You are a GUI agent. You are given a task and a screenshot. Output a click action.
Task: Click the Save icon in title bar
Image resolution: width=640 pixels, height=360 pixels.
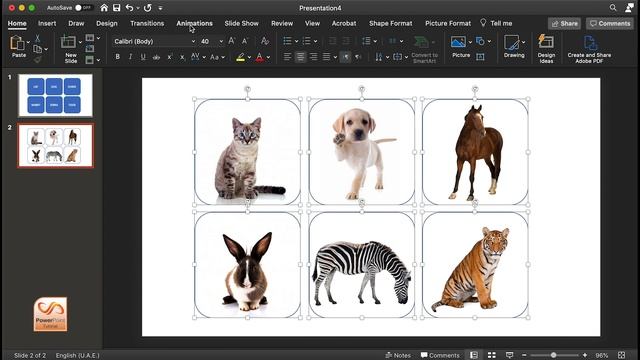tap(116, 8)
